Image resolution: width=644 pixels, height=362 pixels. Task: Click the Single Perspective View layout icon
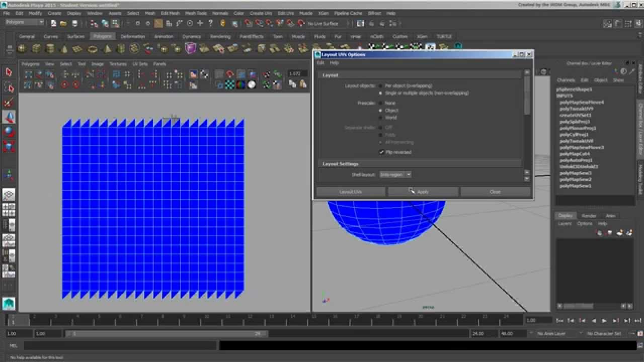(x=9, y=195)
